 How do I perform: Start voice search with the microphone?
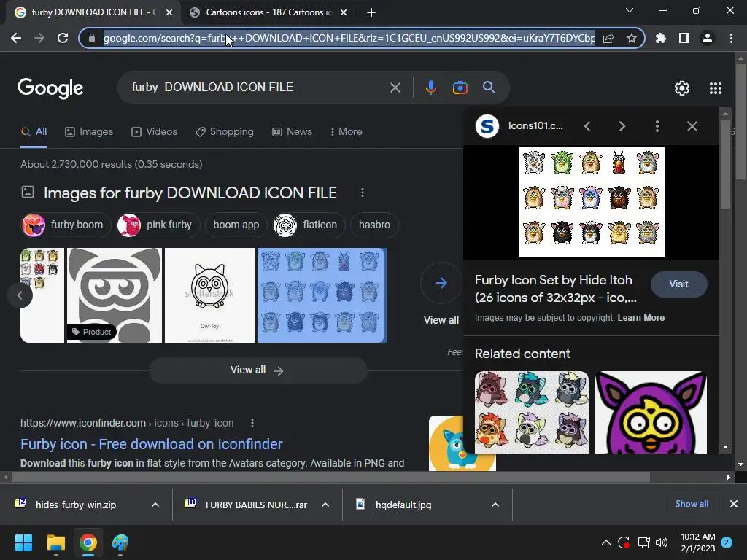point(430,87)
